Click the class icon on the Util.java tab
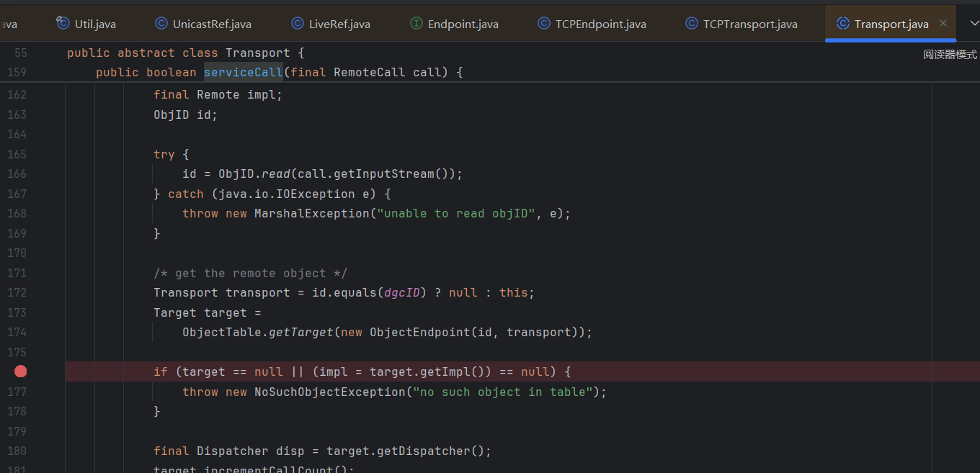 click(63, 24)
